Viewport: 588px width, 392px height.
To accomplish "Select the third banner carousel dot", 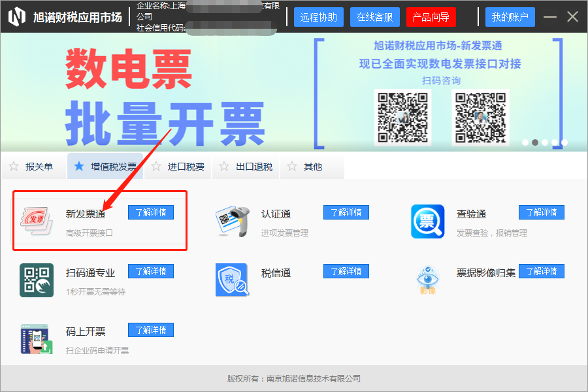I will click(545, 142).
